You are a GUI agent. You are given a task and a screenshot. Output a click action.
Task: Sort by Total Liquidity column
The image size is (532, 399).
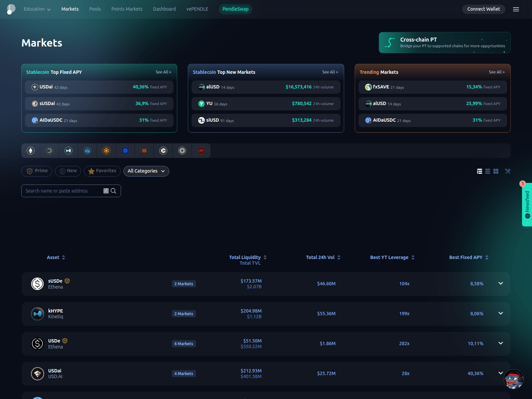(248, 257)
